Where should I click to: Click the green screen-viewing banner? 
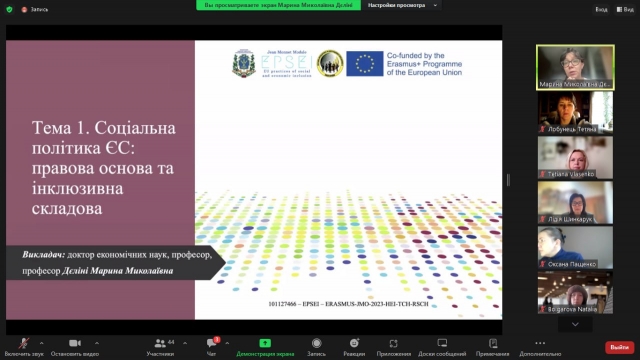point(278,5)
